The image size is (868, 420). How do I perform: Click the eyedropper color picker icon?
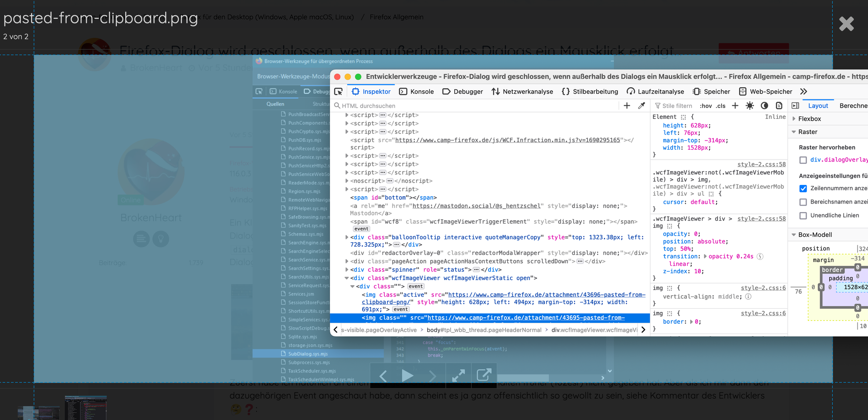point(641,106)
